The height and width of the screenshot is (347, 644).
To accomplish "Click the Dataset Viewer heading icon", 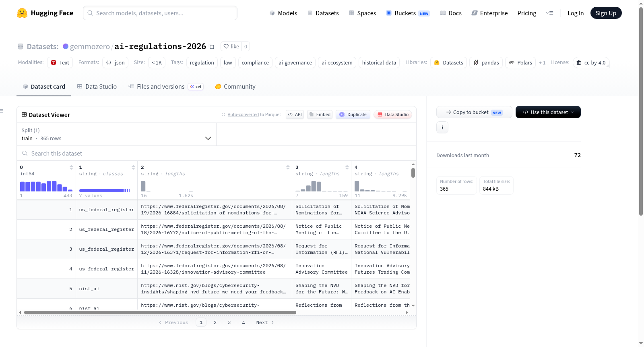I will click(x=24, y=115).
